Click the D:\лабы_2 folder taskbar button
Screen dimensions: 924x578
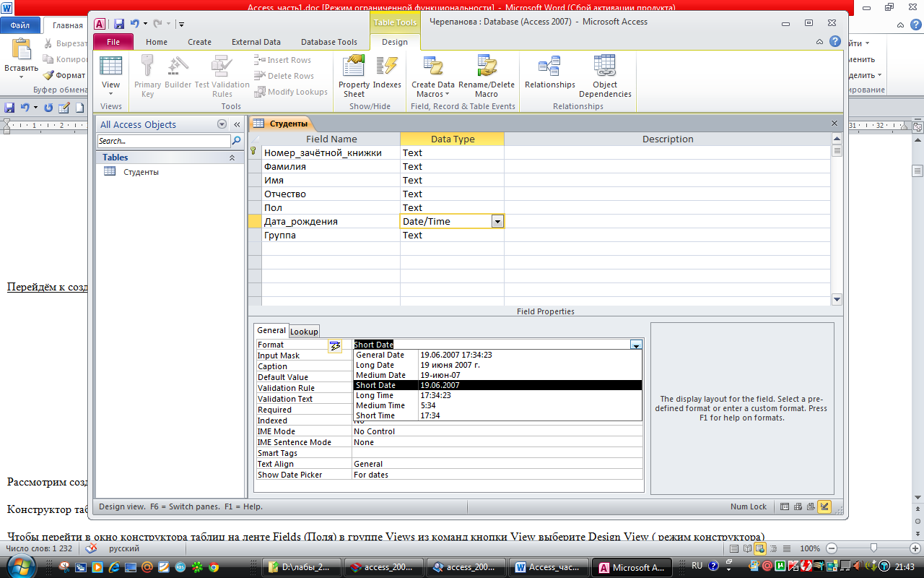pos(302,567)
